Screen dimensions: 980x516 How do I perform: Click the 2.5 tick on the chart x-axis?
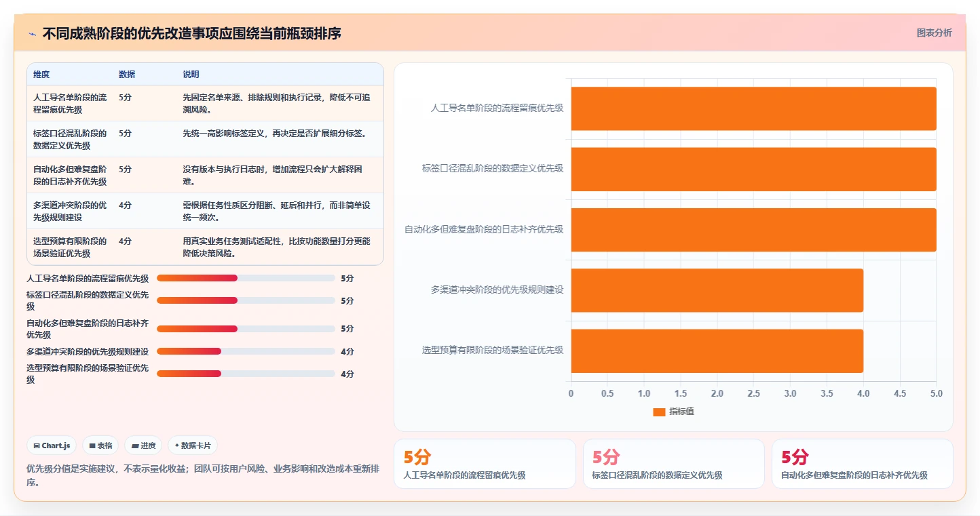[x=753, y=393]
